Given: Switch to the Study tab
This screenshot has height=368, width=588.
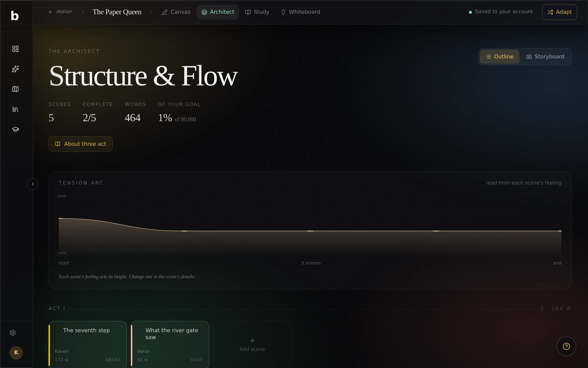Looking at the screenshot, I should click(x=257, y=12).
